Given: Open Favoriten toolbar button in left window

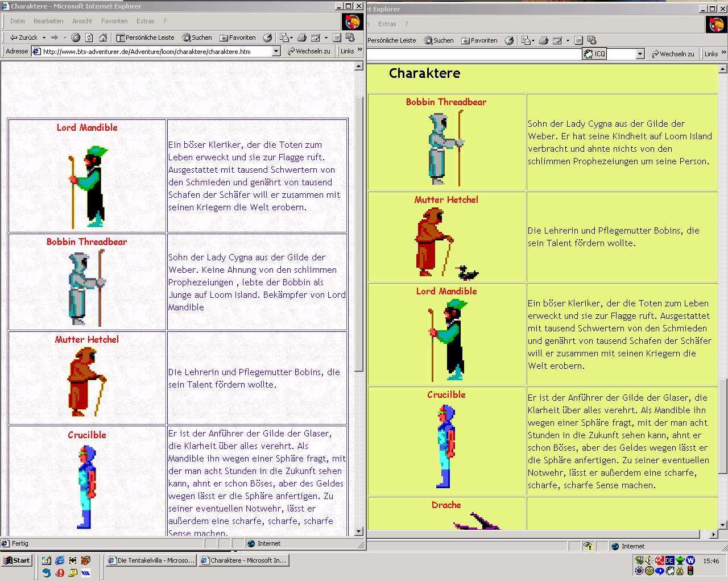Looking at the screenshot, I should click(238, 38).
